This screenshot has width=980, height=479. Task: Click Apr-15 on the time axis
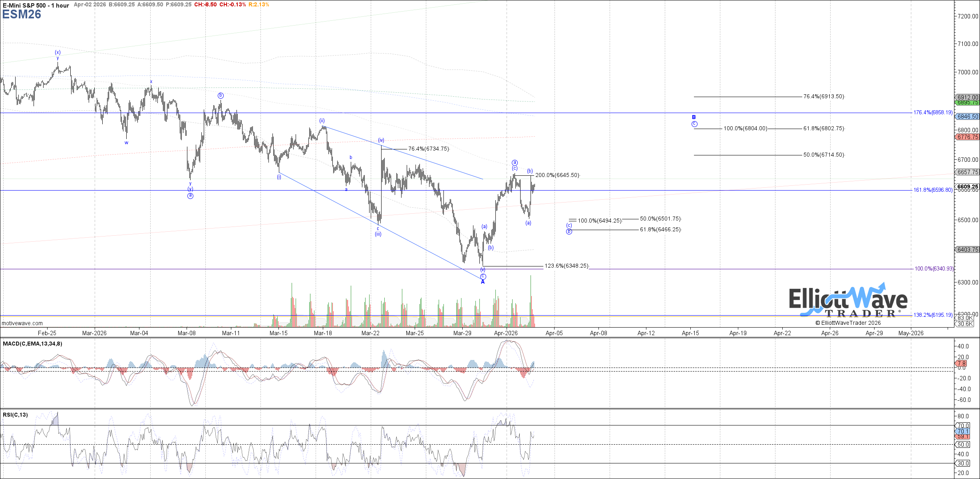(x=690, y=333)
